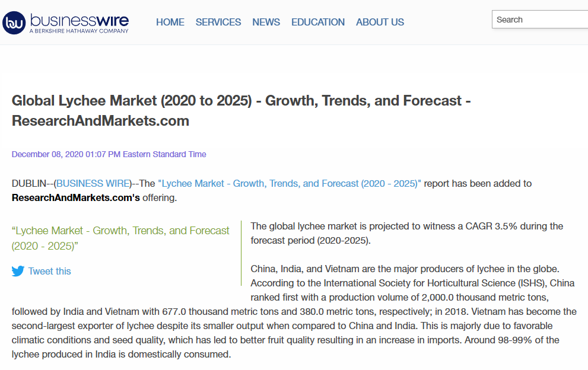Click the December 08, 2020 publication timestamp
This screenshot has height=370, width=588.
(109, 154)
